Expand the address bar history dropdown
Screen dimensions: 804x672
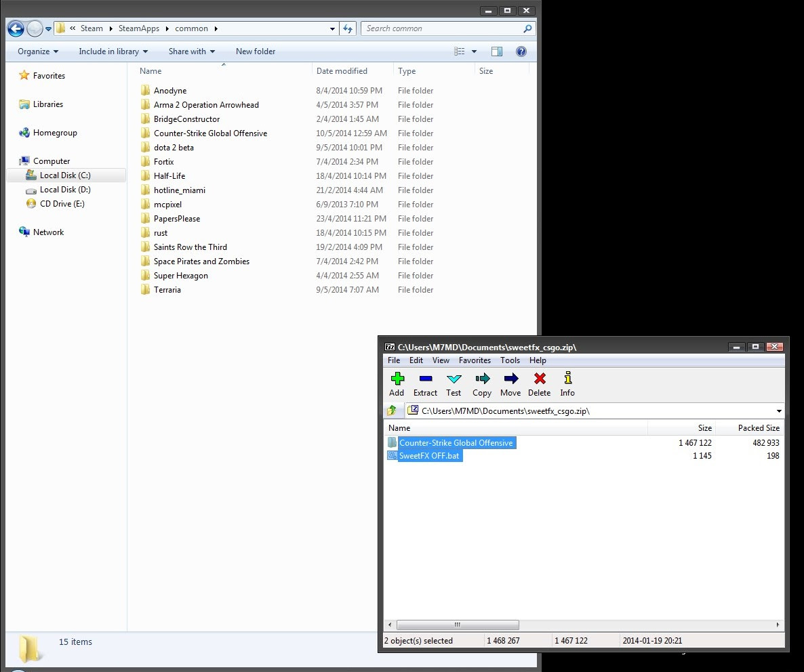332,28
